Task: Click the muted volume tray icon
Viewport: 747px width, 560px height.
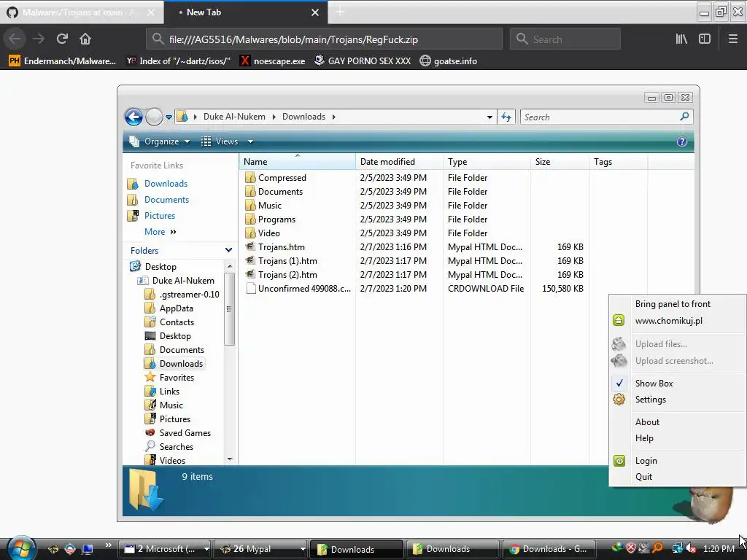Action: pyautogui.click(x=692, y=548)
